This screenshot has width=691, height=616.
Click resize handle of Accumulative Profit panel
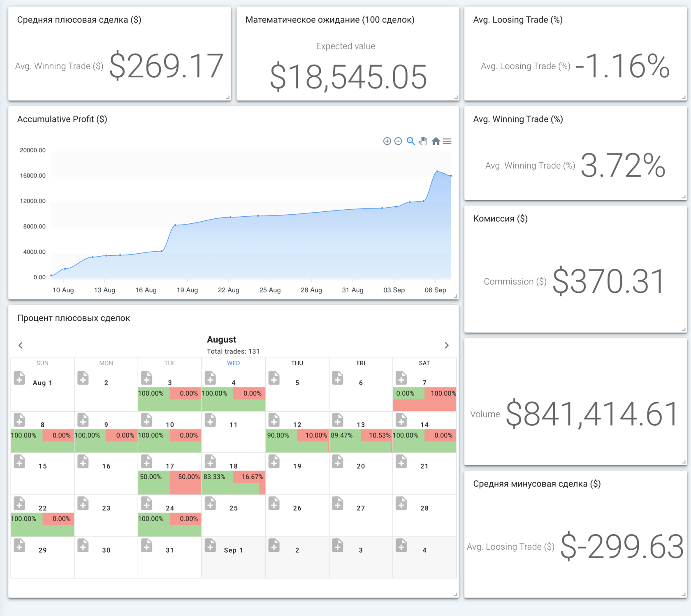(455, 296)
